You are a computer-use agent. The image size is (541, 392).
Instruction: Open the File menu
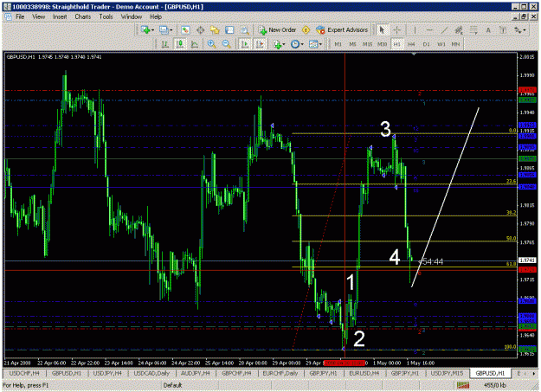click(20, 16)
